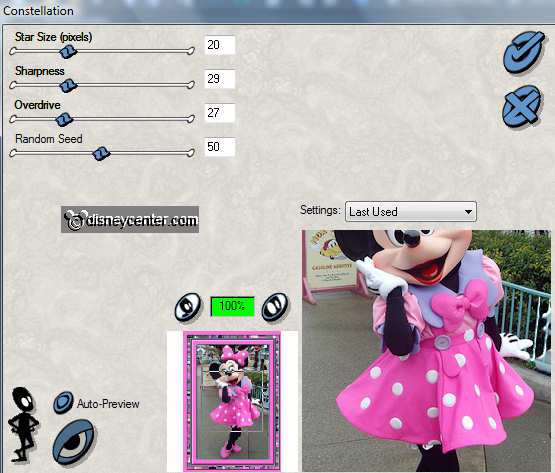The height and width of the screenshot is (473, 555).
Task: Click the Sharpness slider handle
Action: click(x=68, y=85)
